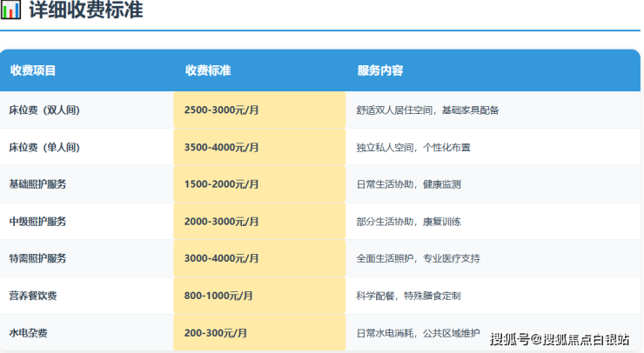Click the 床位费（单人间） row label

pyautogui.click(x=50, y=148)
